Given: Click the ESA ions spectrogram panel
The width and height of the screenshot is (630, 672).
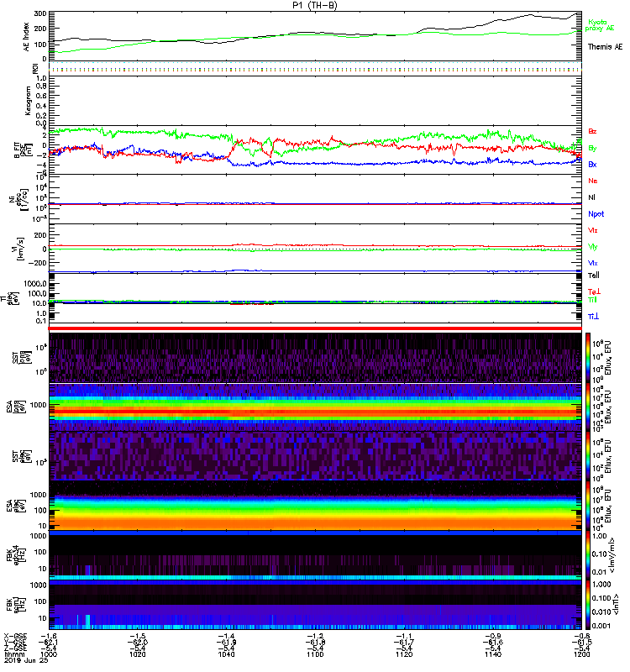Looking at the screenshot, I should click(x=315, y=407).
